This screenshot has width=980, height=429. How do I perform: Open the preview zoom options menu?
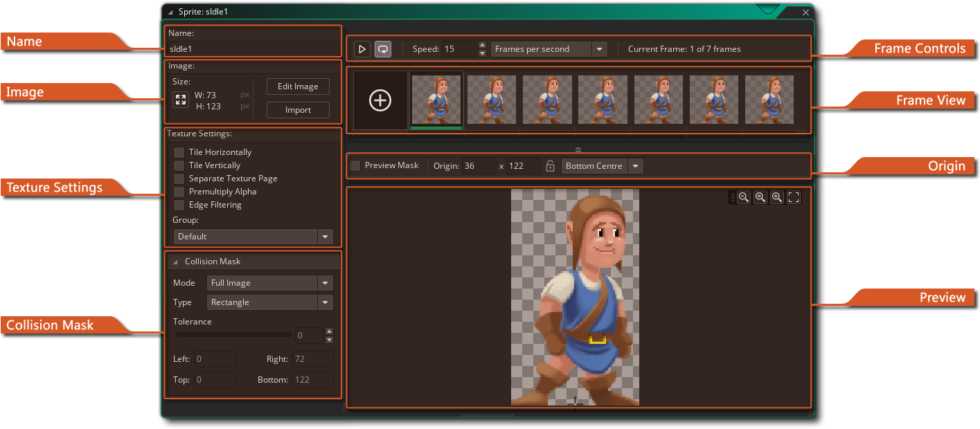(x=733, y=197)
